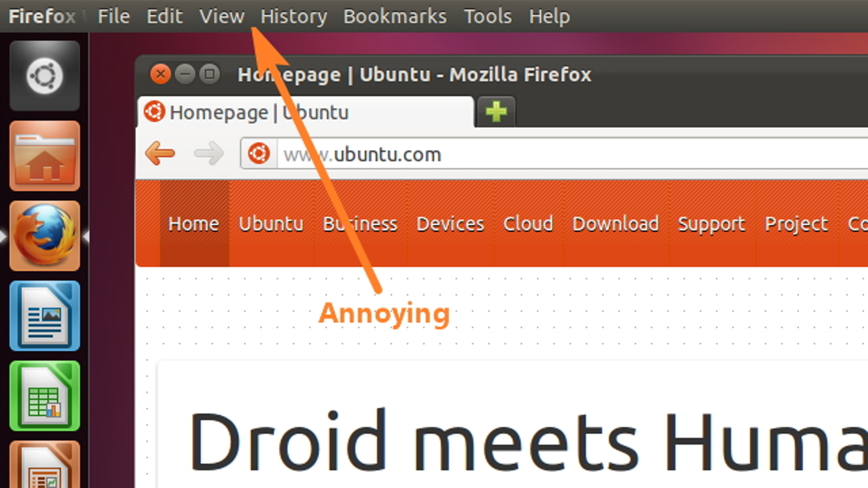Launch LibreOffice Calc from the dock

coord(44,396)
